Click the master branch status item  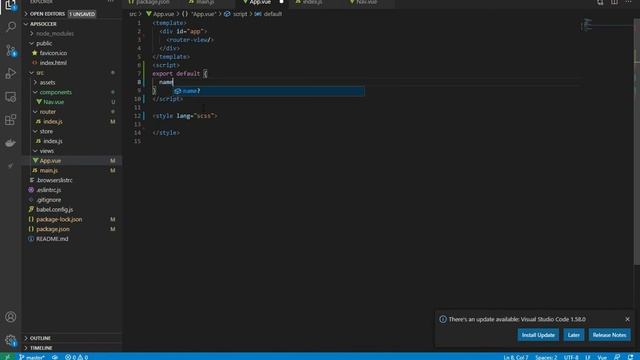pos(31,357)
